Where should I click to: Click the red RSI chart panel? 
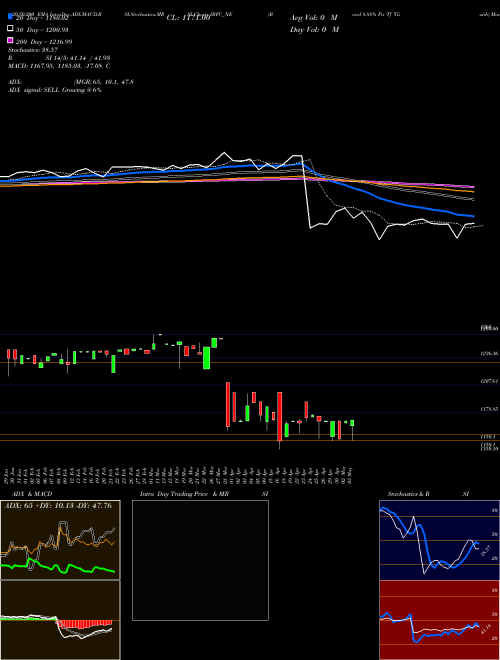coord(439,620)
